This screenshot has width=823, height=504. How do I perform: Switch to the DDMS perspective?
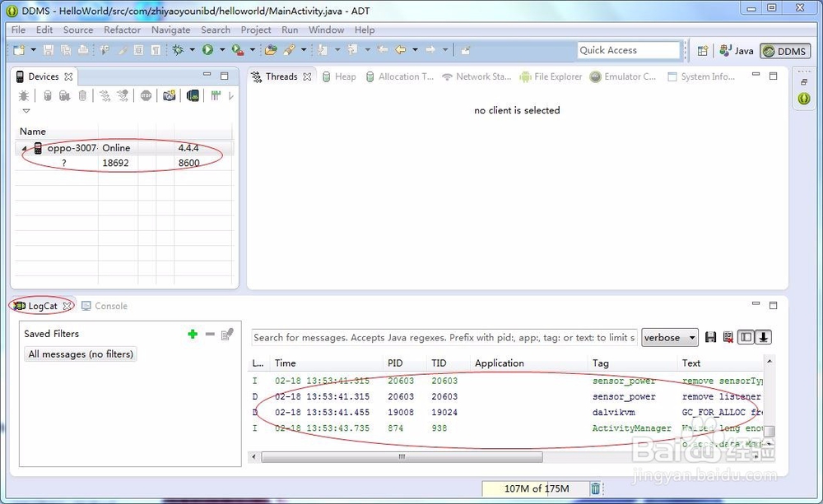785,51
